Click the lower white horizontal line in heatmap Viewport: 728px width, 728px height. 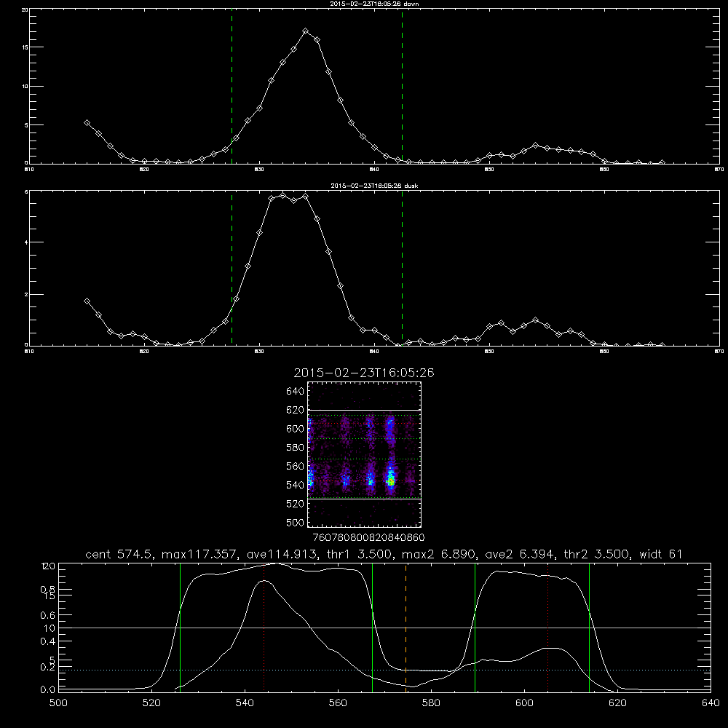pos(364,499)
